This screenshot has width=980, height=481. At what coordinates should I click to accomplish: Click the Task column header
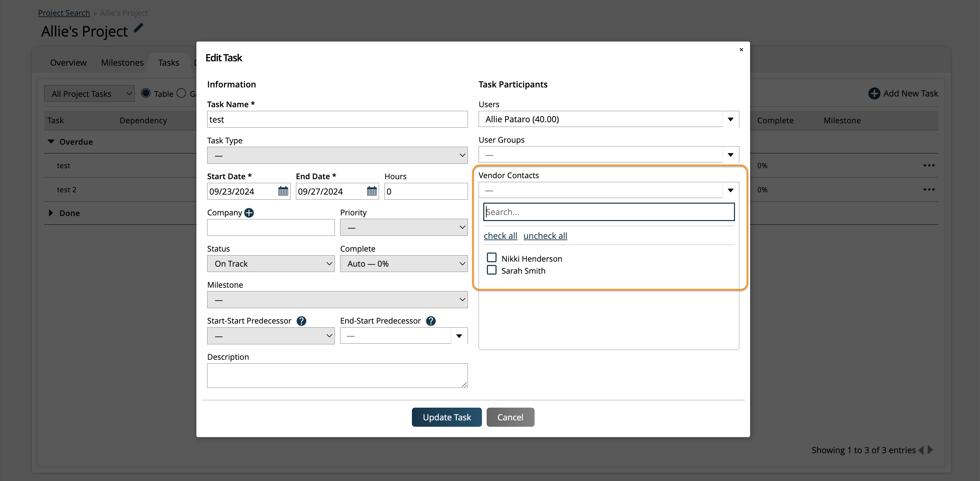pos(56,121)
